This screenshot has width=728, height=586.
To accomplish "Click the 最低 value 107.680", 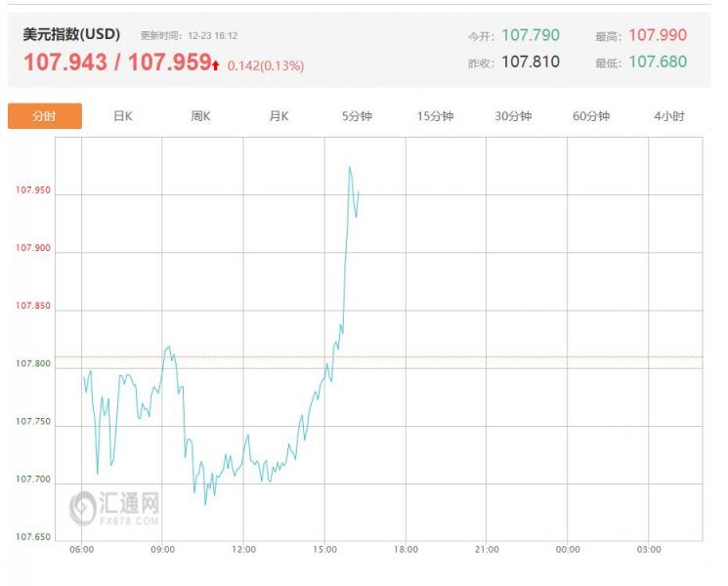I will point(658,62).
